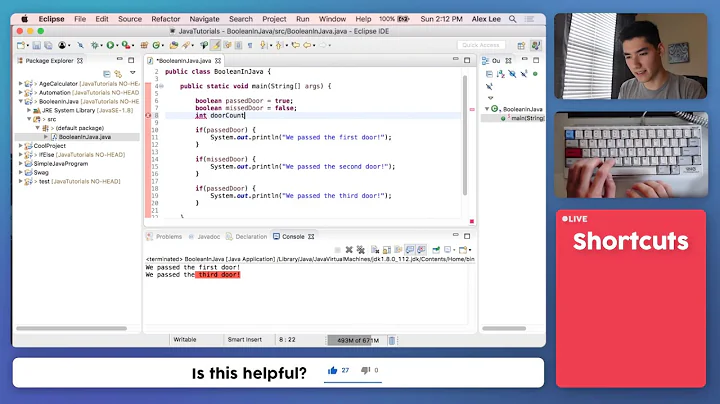This screenshot has height=404, width=720.
Task: Click Remove Launch X icon in Console
Action: (x=349, y=250)
